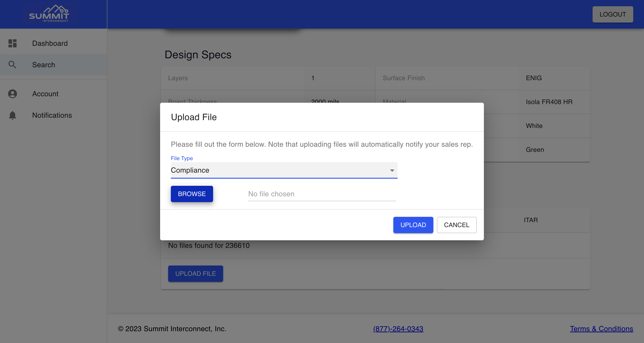
Task: Click the Dashboard grid icon
Action: coord(13,43)
